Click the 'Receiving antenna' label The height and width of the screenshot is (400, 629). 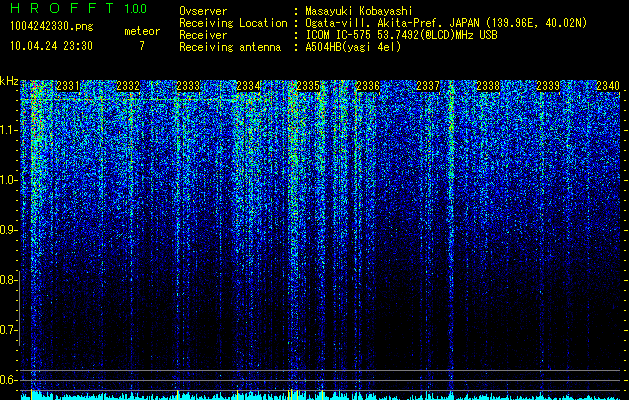tap(230, 47)
